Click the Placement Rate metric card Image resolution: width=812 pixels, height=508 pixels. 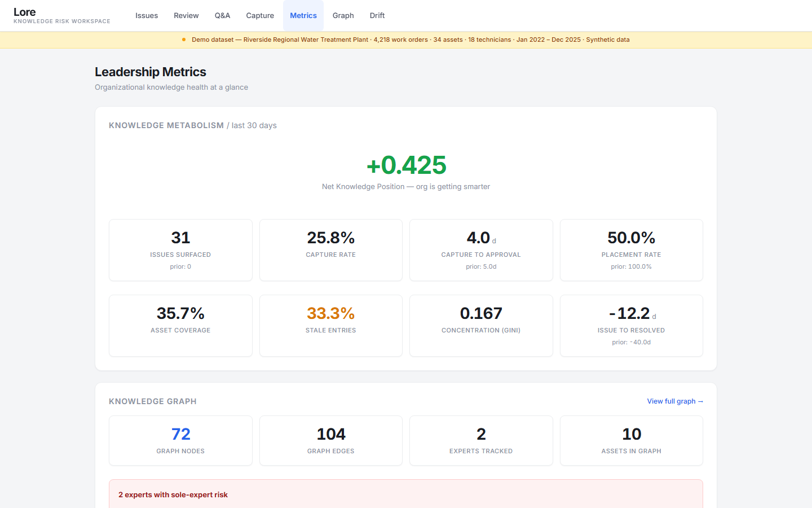click(x=631, y=250)
